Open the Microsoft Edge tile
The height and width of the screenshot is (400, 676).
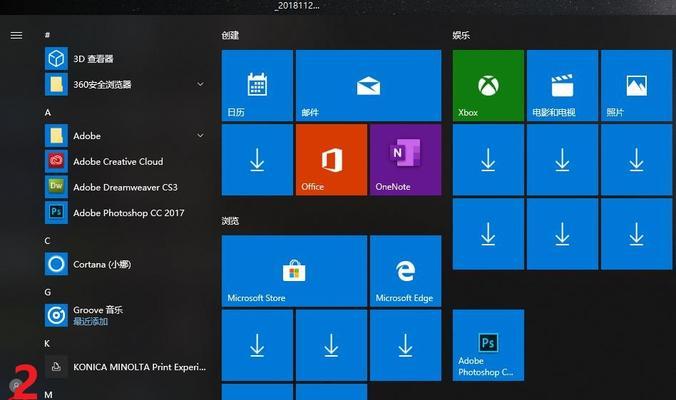pos(406,271)
